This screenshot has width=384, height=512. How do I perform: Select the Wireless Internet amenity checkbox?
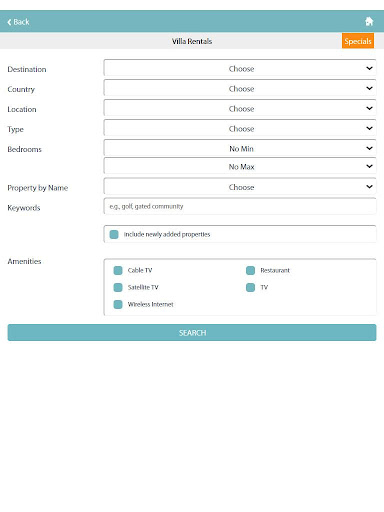118,304
